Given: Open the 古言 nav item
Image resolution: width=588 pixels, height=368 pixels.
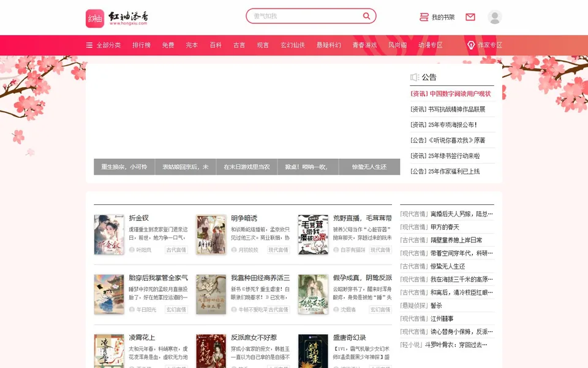Looking at the screenshot, I should (239, 45).
